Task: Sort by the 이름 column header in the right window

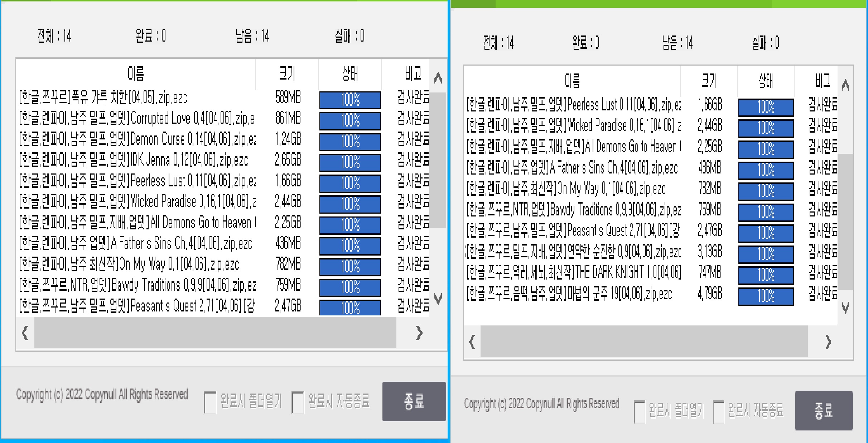Action: click(572, 81)
